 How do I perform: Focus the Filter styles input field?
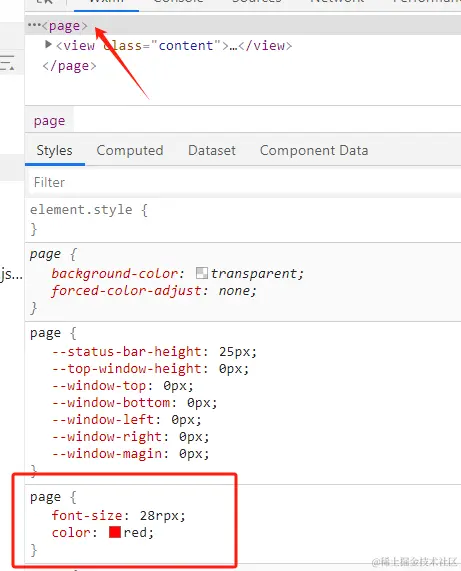point(245,182)
